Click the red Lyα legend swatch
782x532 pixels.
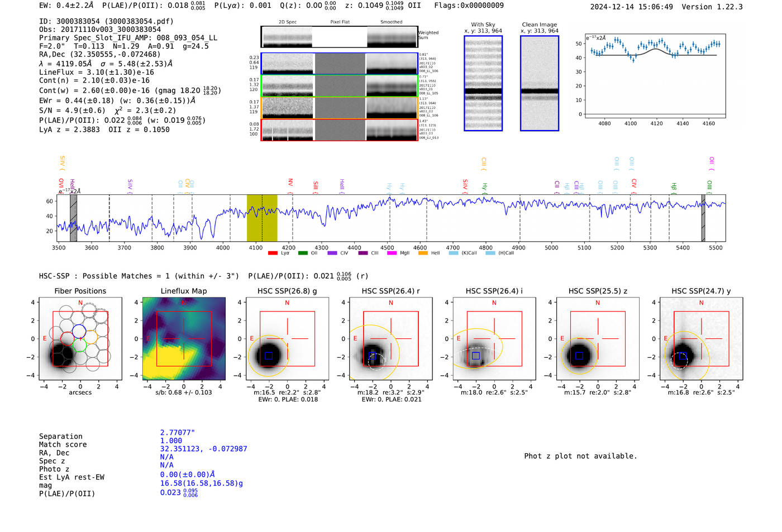click(x=273, y=253)
